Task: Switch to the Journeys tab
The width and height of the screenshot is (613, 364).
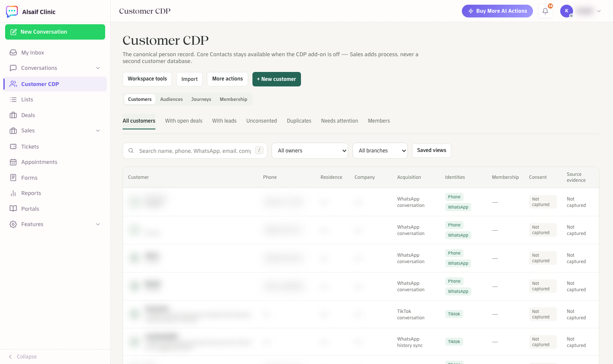Action: pyautogui.click(x=201, y=99)
